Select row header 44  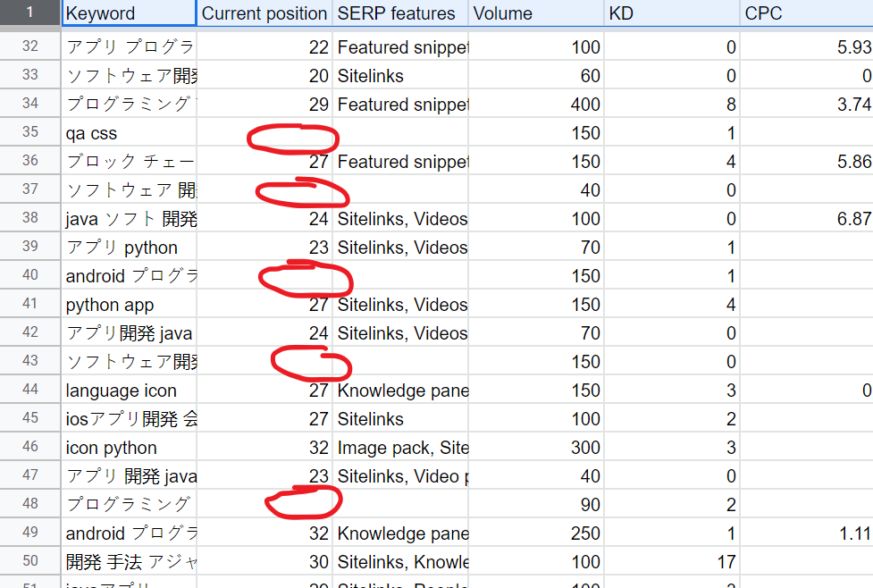pyautogui.click(x=30, y=390)
